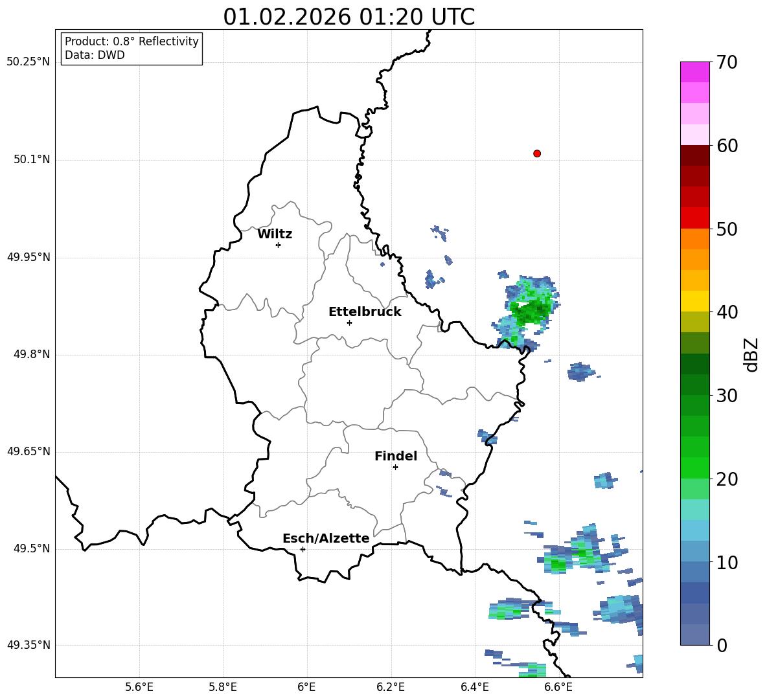The width and height of the screenshot is (767, 700).
Task: Click the 49.35°N latitude label
Action: (29, 645)
